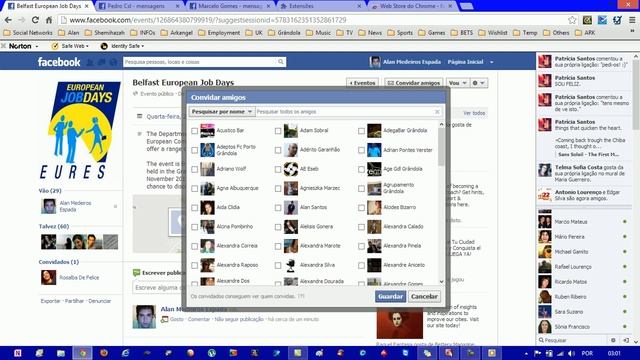This screenshot has height=360, width=640.
Task: Clear friend search with X icon
Action: click(x=437, y=111)
